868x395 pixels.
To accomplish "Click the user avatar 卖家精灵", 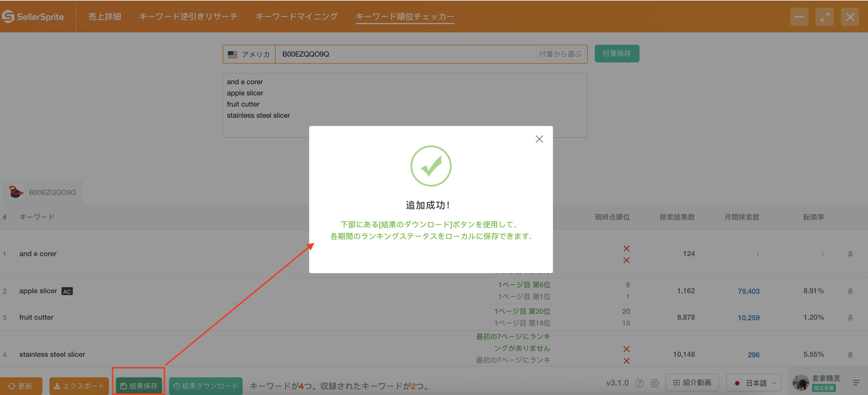I will (x=801, y=383).
